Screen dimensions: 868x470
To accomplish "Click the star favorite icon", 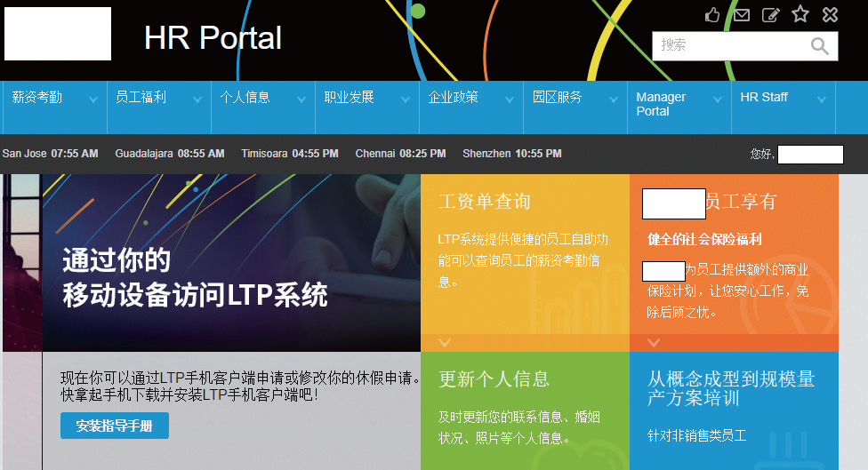I will 800,14.
